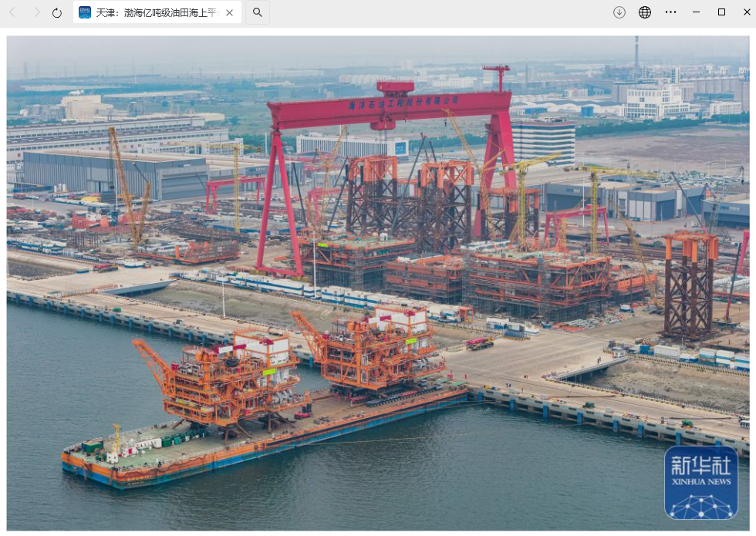Viewport: 756px width, 536px height.
Task: Open search using the magnifier icon
Action: pyautogui.click(x=257, y=12)
